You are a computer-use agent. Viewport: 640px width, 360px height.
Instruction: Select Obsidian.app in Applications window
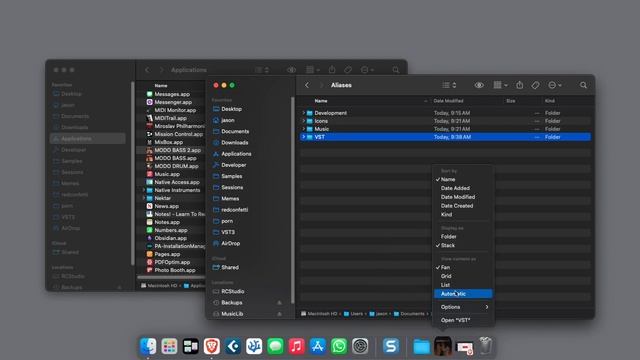[x=171, y=238]
